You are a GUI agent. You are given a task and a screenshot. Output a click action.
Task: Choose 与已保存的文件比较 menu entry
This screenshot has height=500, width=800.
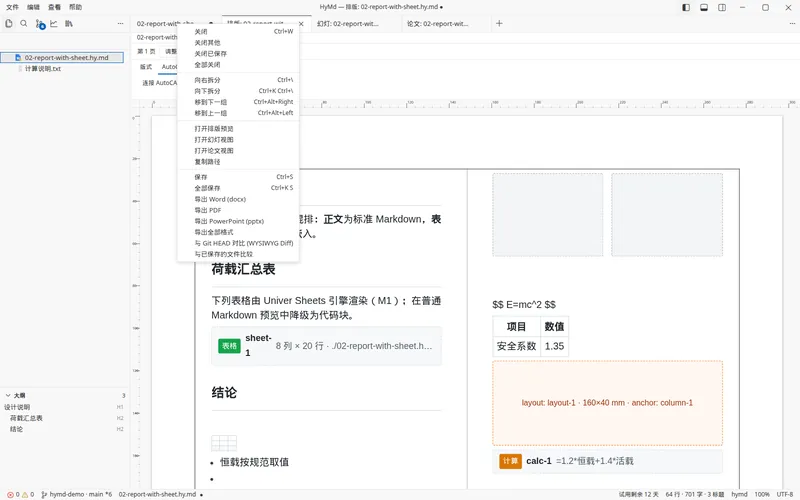tap(238, 254)
